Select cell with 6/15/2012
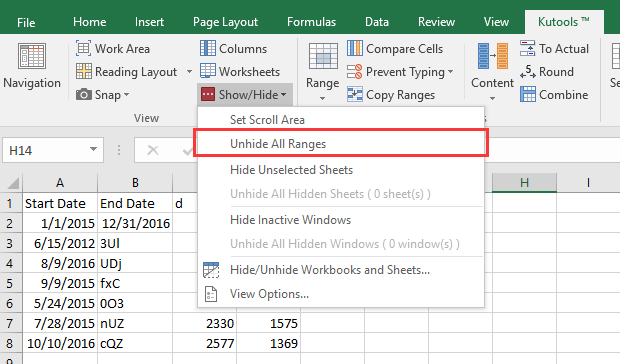620x364 pixels. click(x=60, y=243)
